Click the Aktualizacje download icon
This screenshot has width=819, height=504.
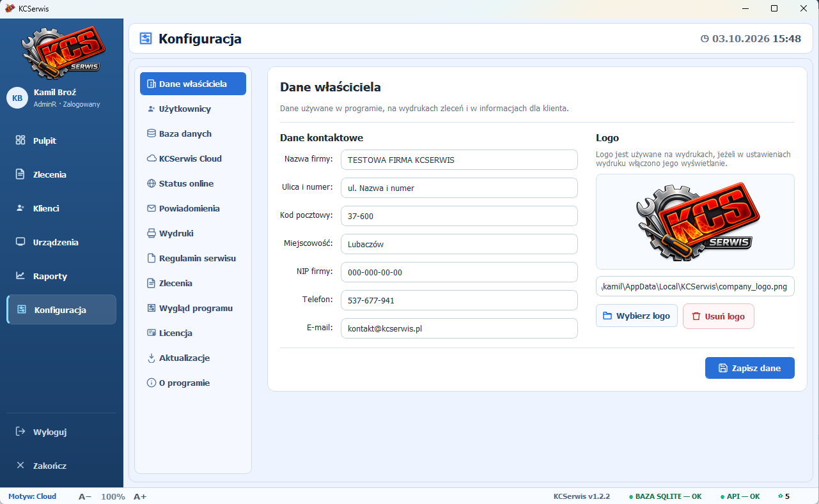coord(152,358)
